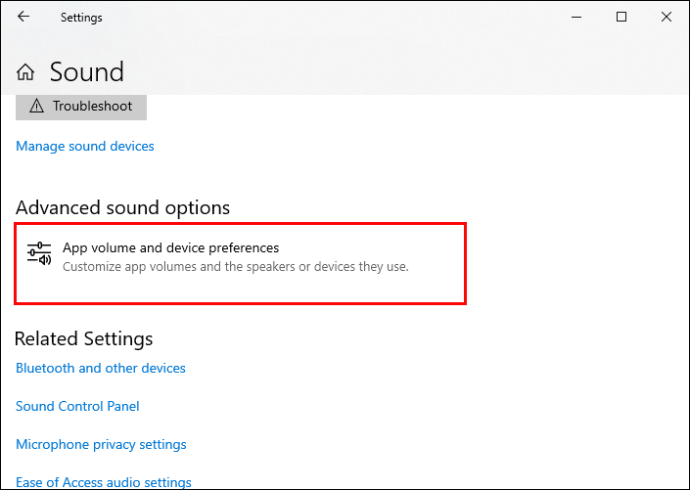Close the Settings window

tap(666, 17)
